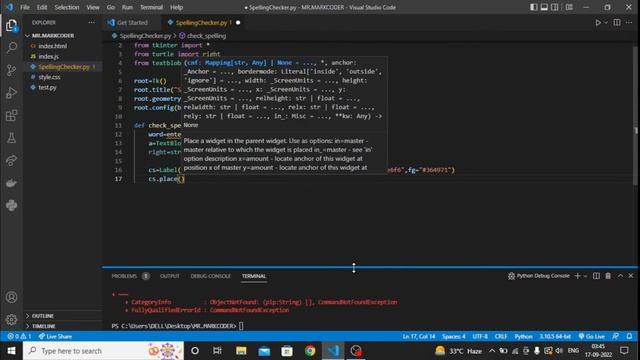Open Google Chrome from the taskbar
The height and width of the screenshot is (360, 640).
pos(310,351)
